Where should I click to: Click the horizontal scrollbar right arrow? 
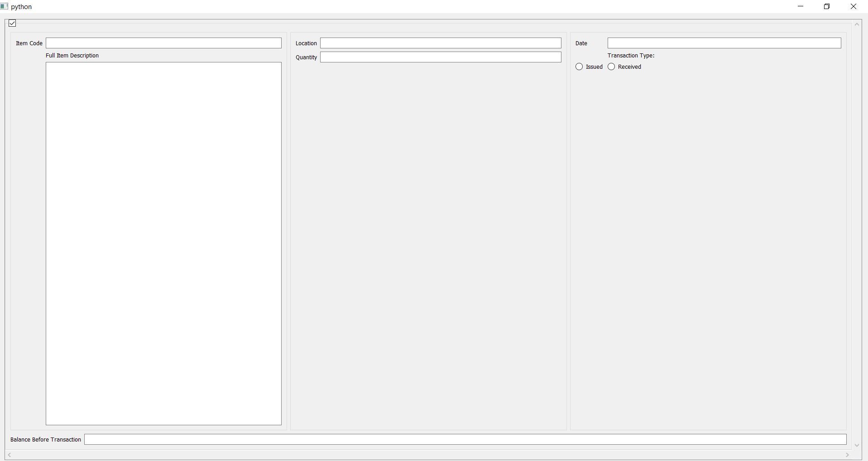[847, 455]
